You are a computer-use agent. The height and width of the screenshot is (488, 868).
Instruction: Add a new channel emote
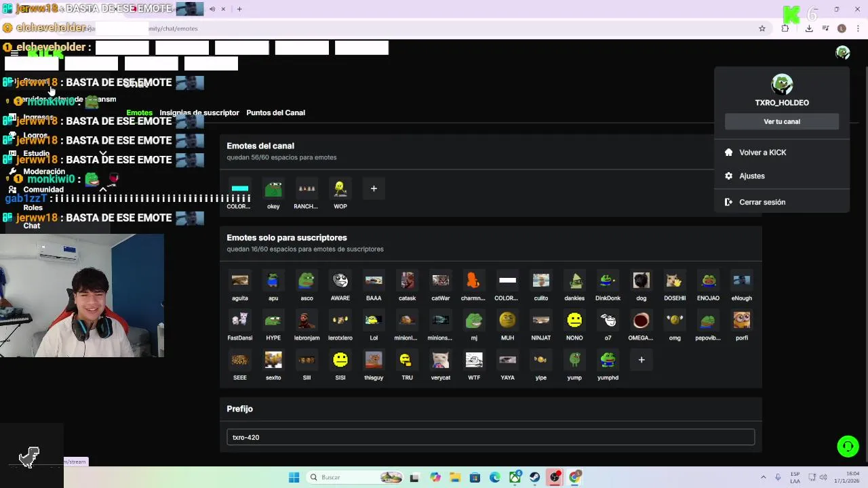click(x=374, y=189)
